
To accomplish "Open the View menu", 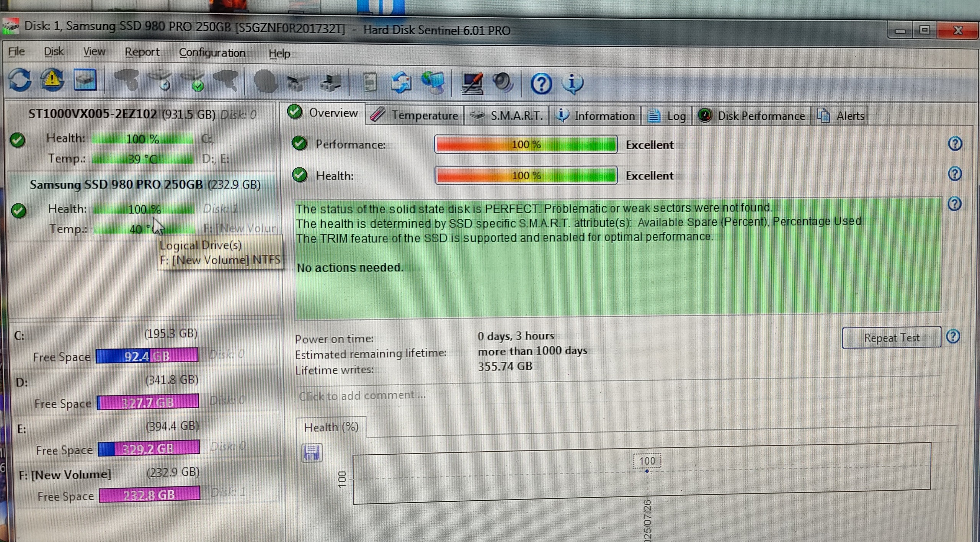I will click(x=94, y=52).
